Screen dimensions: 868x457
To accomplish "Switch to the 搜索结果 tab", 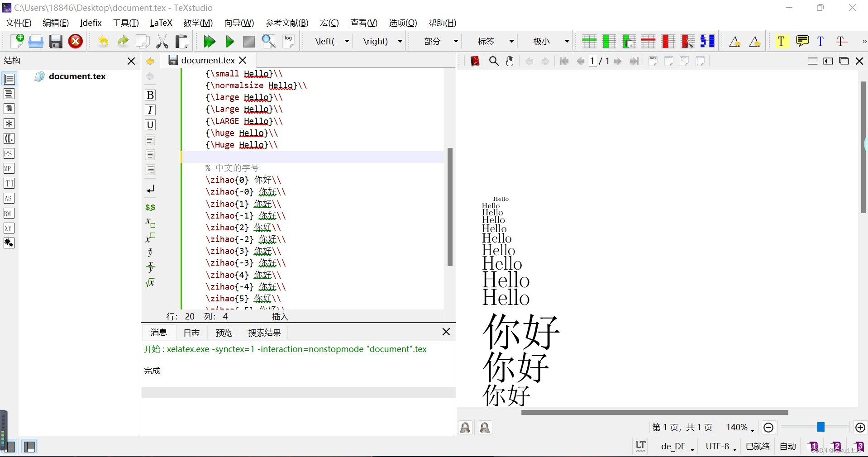I will [265, 333].
